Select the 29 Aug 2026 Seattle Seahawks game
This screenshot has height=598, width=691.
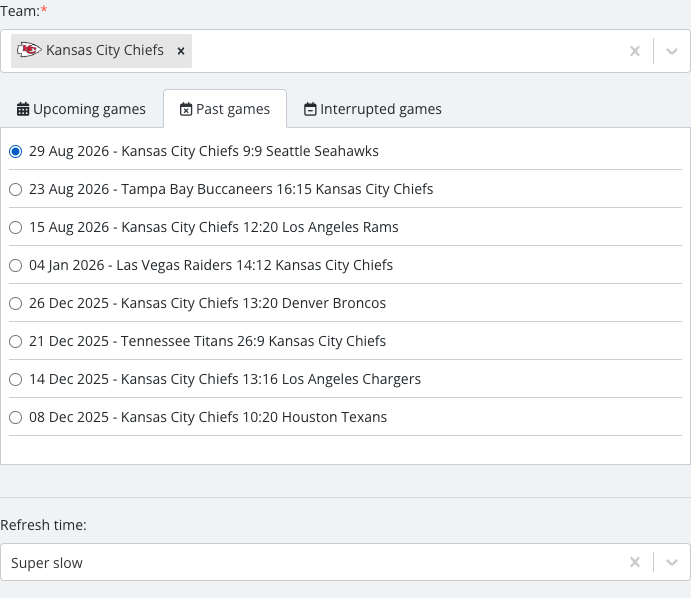[15, 151]
